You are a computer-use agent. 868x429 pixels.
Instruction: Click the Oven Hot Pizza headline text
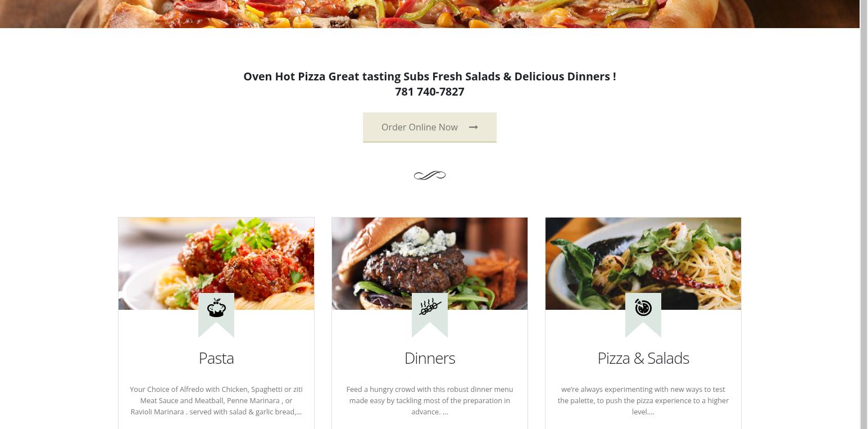(430, 76)
